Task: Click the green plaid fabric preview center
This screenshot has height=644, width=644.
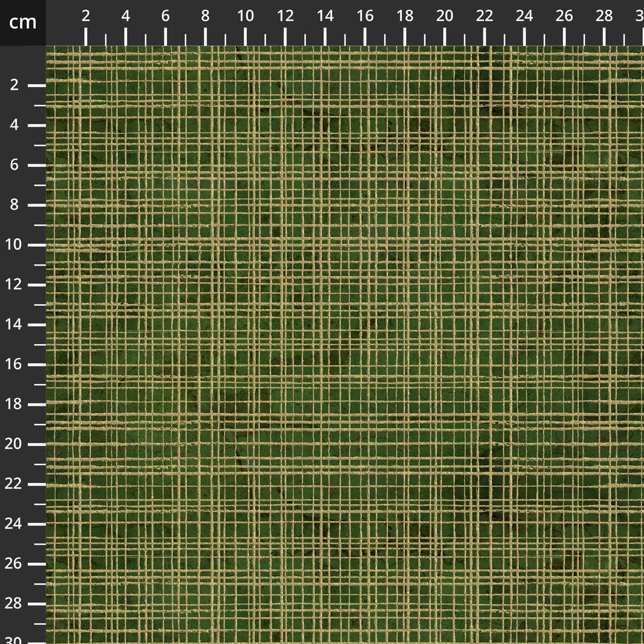Action: pyautogui.click(x=345, y=345)
